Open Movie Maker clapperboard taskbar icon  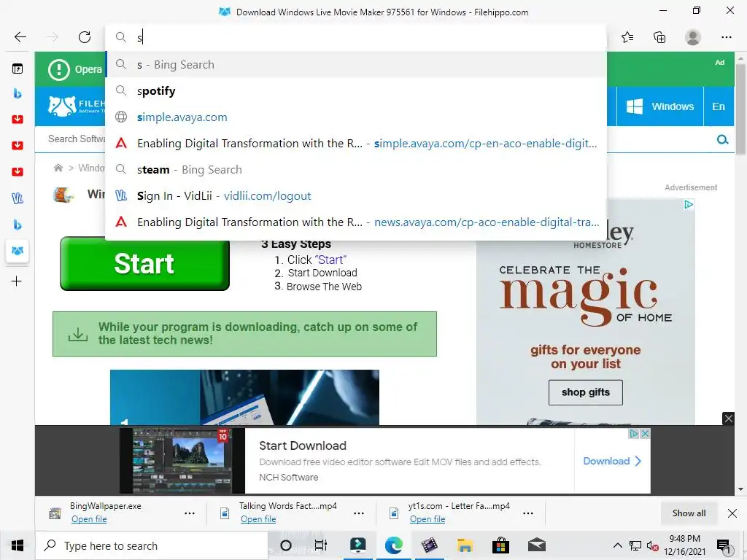pyautogui.click(x=429, y=545)
